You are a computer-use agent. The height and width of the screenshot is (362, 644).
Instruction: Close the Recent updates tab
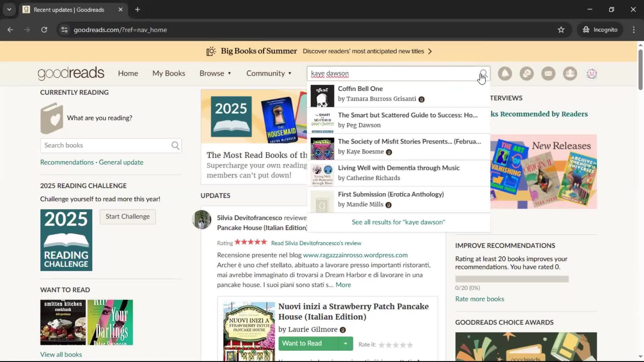[x=120, y=10]
